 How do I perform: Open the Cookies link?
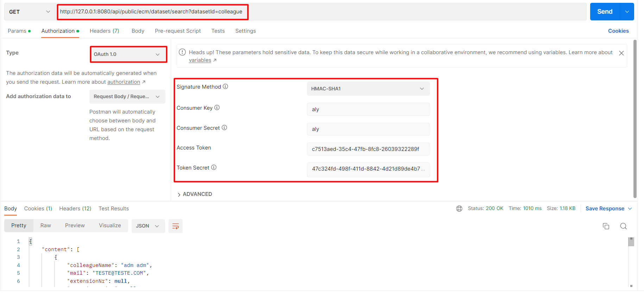618,31
